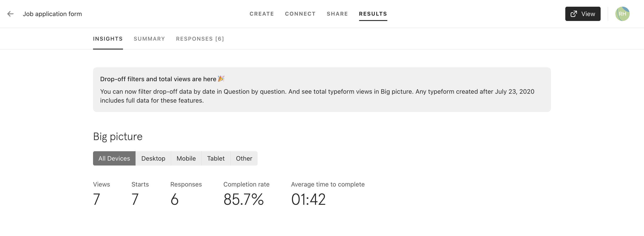Select the Insights sub-tab
The width and height of the screenshot is (644, 236).
point(108,39)
